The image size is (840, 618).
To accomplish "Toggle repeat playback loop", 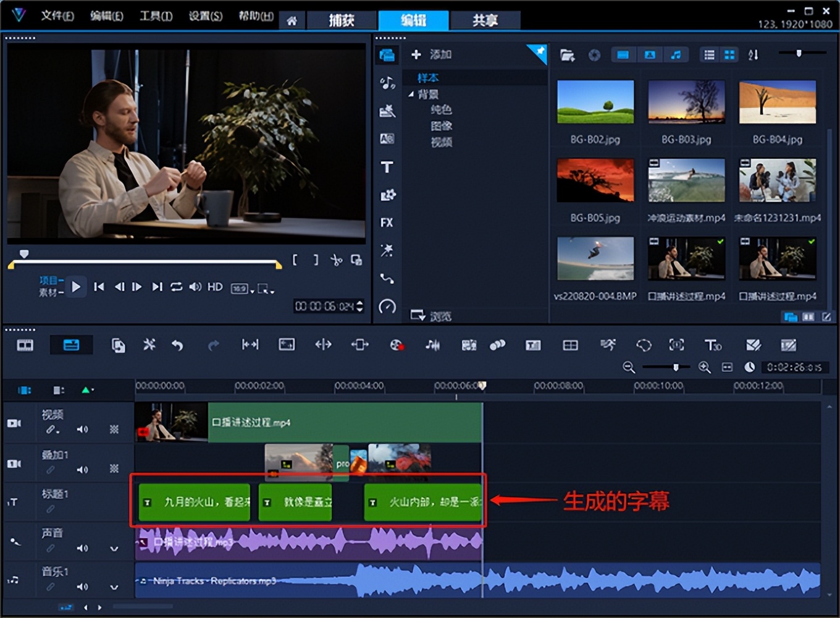I will (x=177, y=287).
